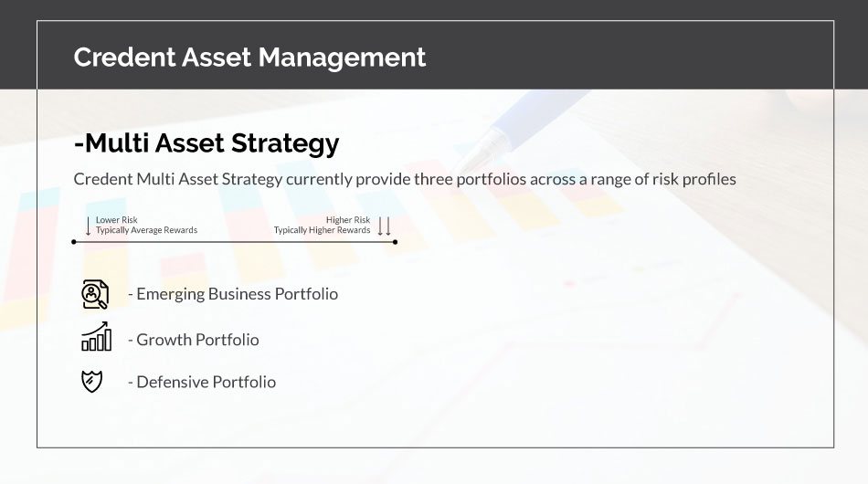Select the Growth Portfolio label
Image resolution: width=868 pixels, height=484 pixels.
[x=197, y=340]
